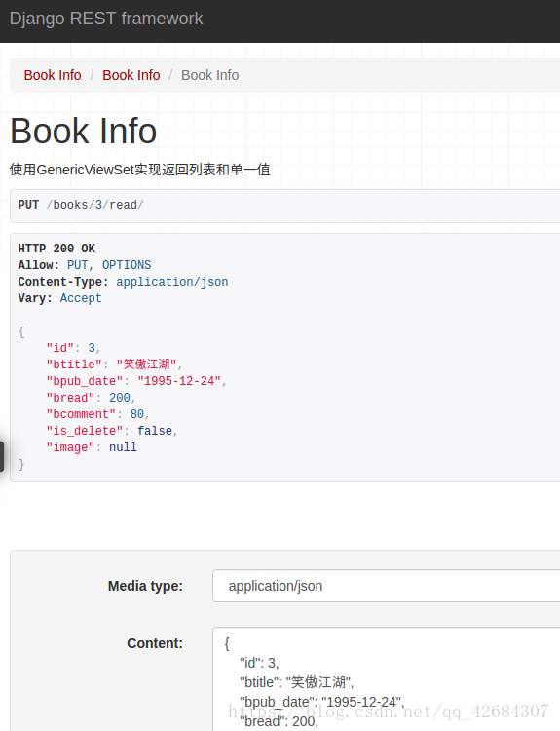Open the Django REST framework brand link
The image size is (560, 731).
tap(106, 19)
